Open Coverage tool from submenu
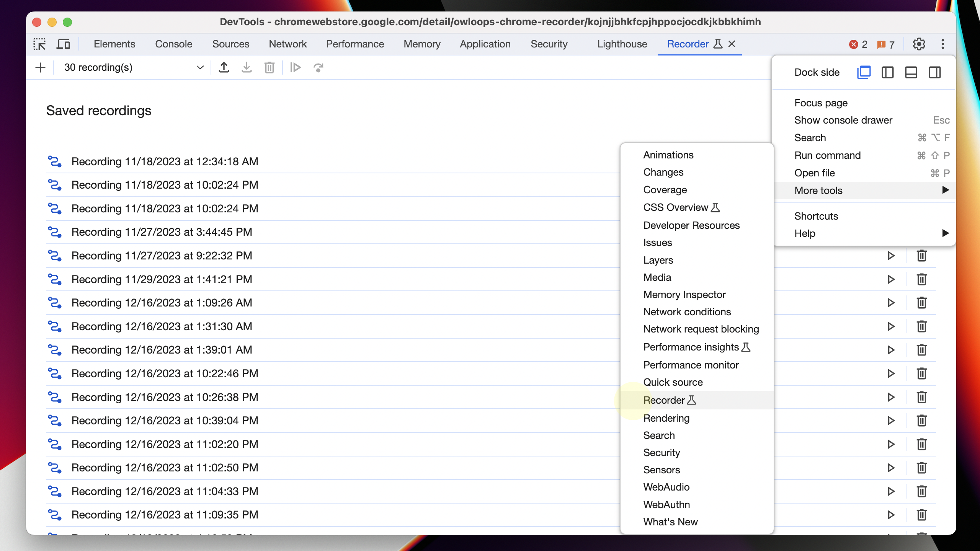The image size is (980, 551). pyautogui.click(x=697, y=190)
